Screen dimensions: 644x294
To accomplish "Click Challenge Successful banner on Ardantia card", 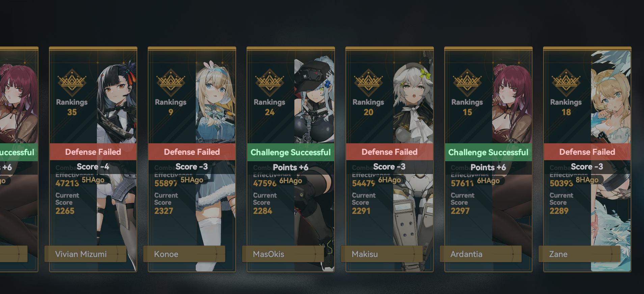I will coord(488,152).
